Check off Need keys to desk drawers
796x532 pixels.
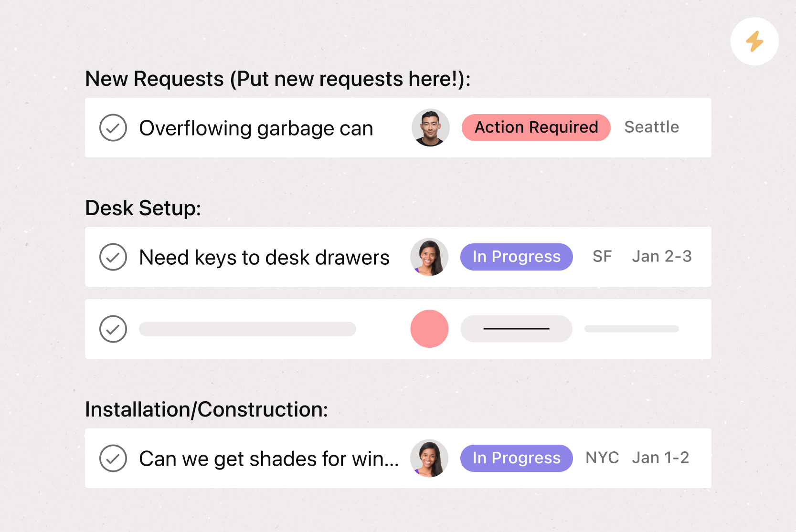[113, 258]
